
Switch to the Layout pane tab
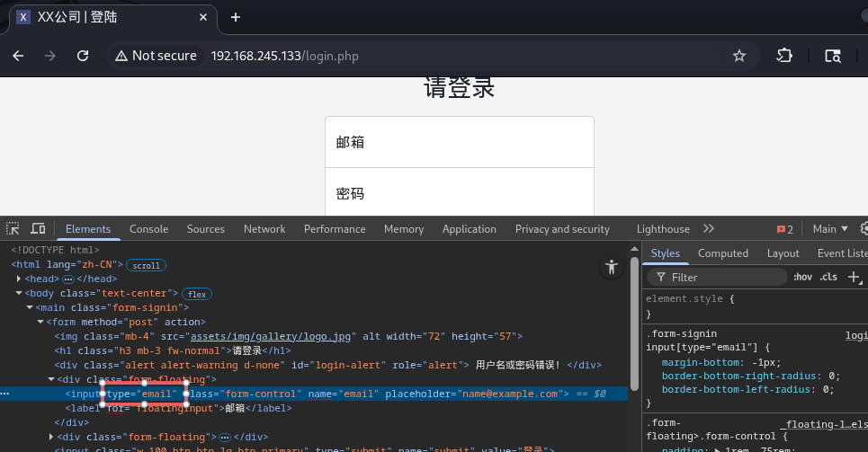[783, 253]
